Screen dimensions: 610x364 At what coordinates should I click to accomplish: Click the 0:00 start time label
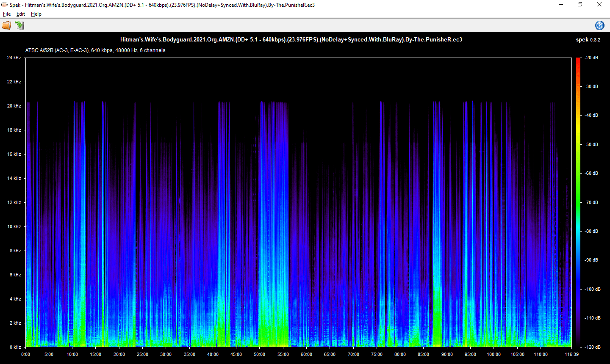(x=25, y=354)
